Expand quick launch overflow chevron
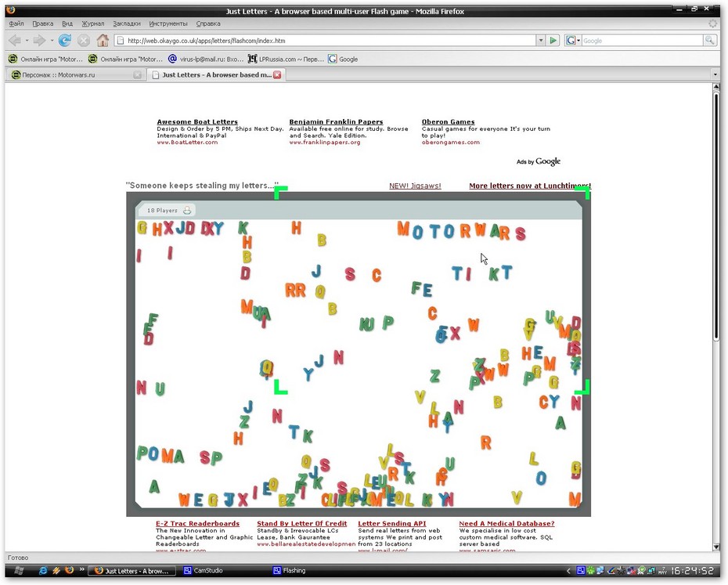Viewport: 728px width, 585px height. (x=81, y=569)
